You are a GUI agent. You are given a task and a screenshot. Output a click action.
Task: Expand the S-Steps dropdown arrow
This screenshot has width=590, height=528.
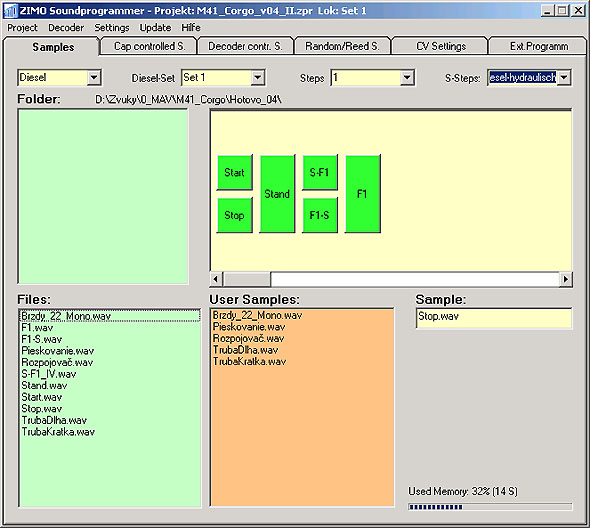[564, 78]
